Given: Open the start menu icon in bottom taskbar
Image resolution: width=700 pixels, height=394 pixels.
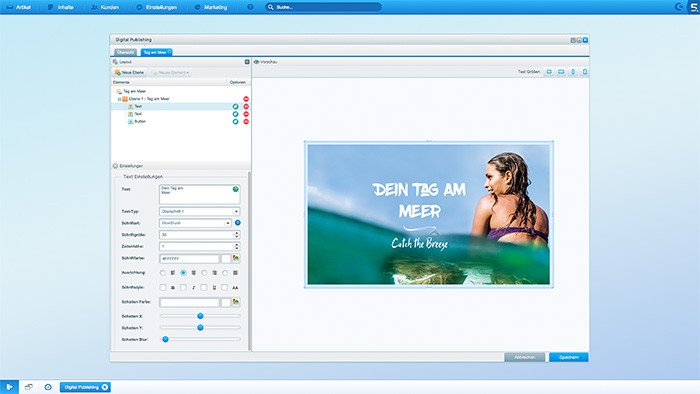Looking at the screenshot, I should 9,387.
